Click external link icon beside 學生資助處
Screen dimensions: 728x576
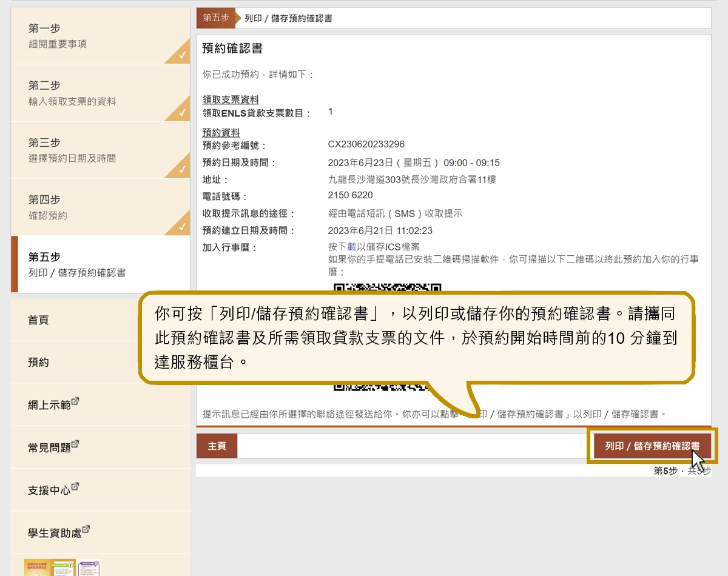(x=87, y=528)
